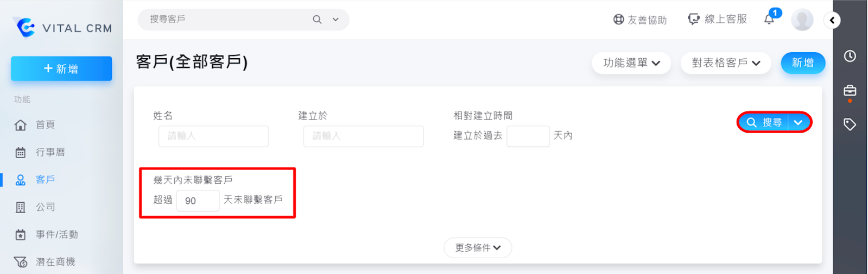Go to 首頁 in the sidebar

point(45,125)
